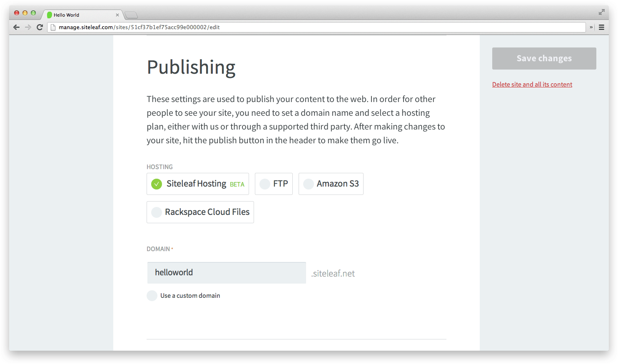618x364 pixels.
Task: Go back with the browser back arrow
Action: pyautogui.click(x=16, y=27)
